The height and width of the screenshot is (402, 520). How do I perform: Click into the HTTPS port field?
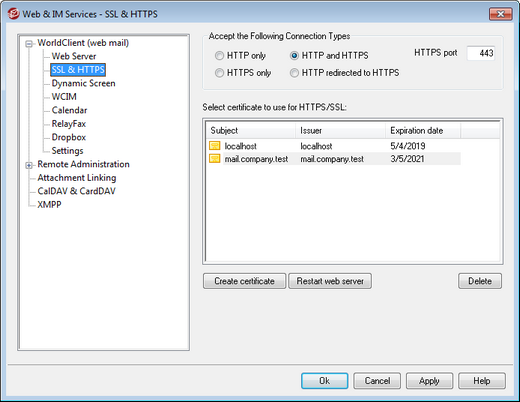[481, 53]
